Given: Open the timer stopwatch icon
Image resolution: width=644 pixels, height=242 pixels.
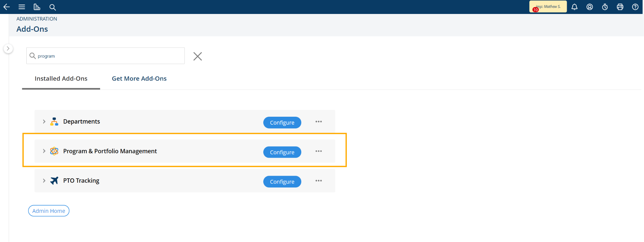Looking at the screenshot, I should tap(605, 7).
